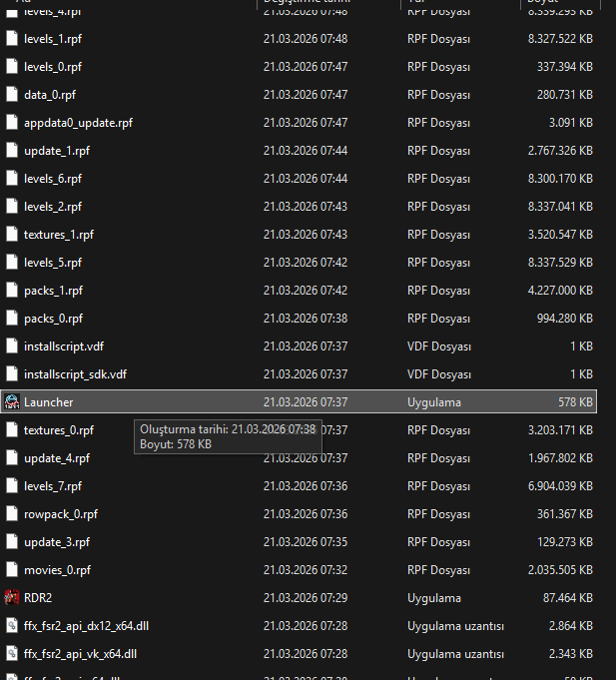Click the update_3.rpf file icon

pos(12,542)
